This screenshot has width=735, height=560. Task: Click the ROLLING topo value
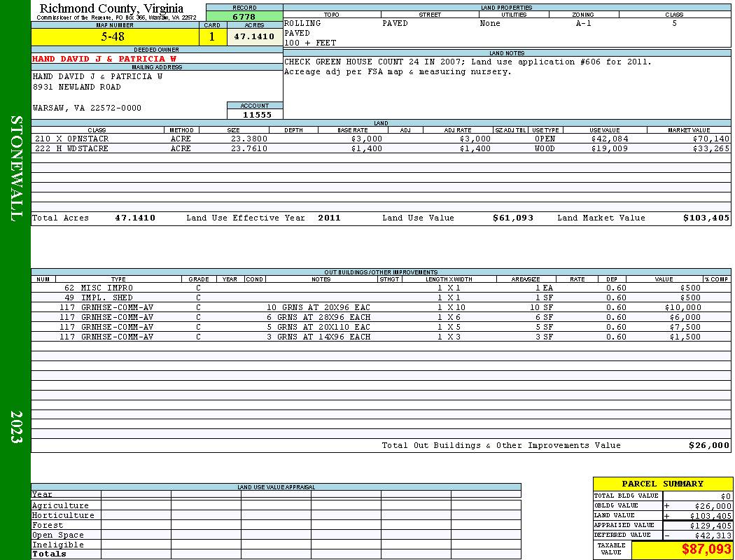tap(302, 23)
